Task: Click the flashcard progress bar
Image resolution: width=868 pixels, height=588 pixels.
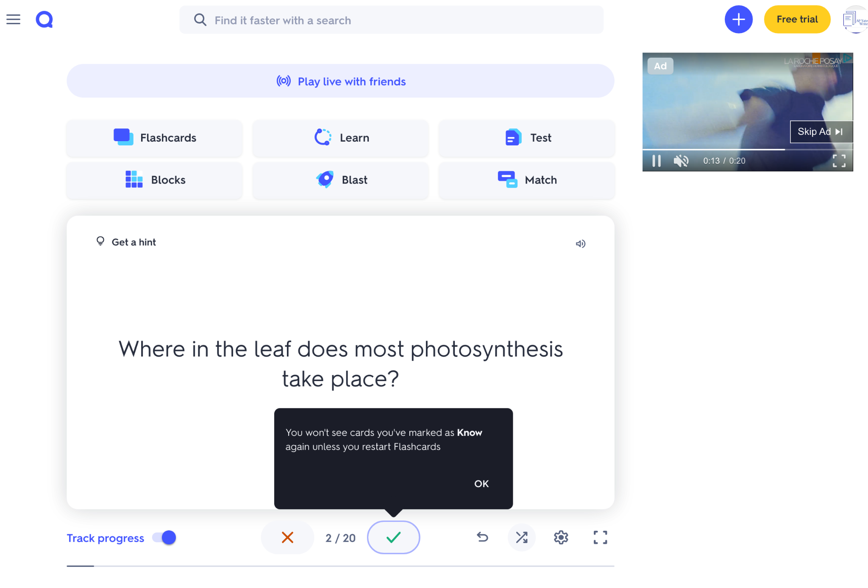Action: tap(340, 566)
